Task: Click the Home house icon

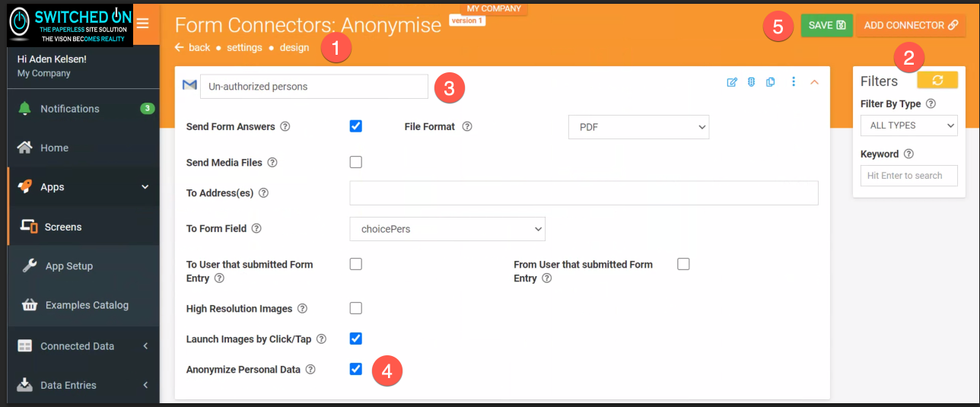Action: (x=25, y=148)
